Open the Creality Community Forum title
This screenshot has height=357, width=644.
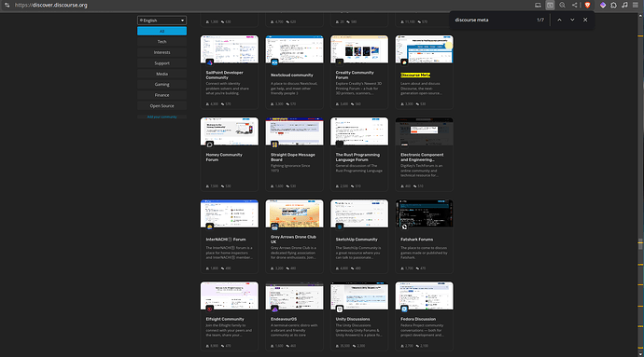[x=355, y=75]
